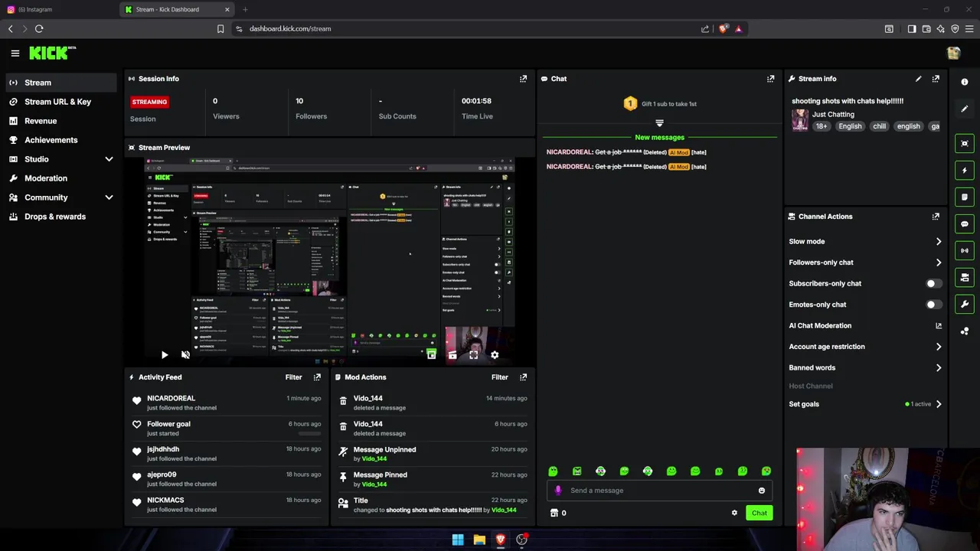Toggle Subscribers-only chat switch

[933, 284]
